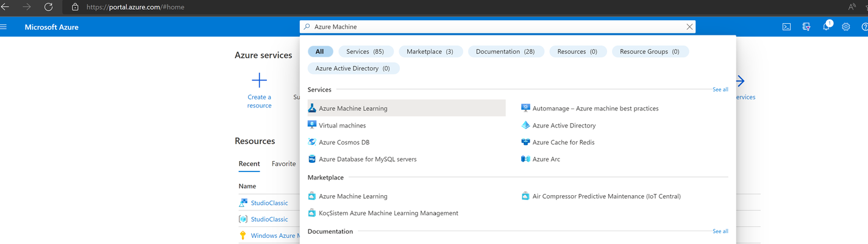This screenshot has width=868, height=244.
Task: Clear the search box with X
Action: (689, 27)
